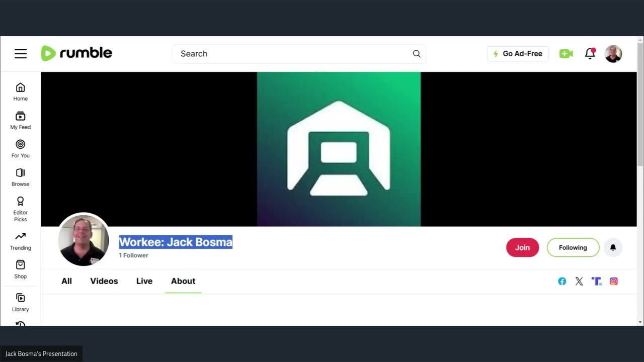This screenshot has height=362, width=644.
Task: Click the scrollbar down arrow
Action: [640, 322]
